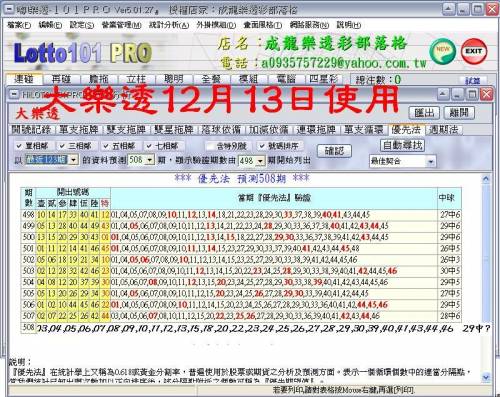This screenshot has width=500, height=397.
Task: Click the results panel vertical scrollbar track
Action: pos(486,278)
